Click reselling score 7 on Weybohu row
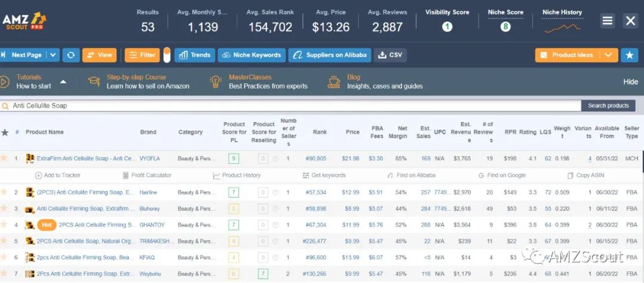This screenshot has width=644, height=283. 264,273
